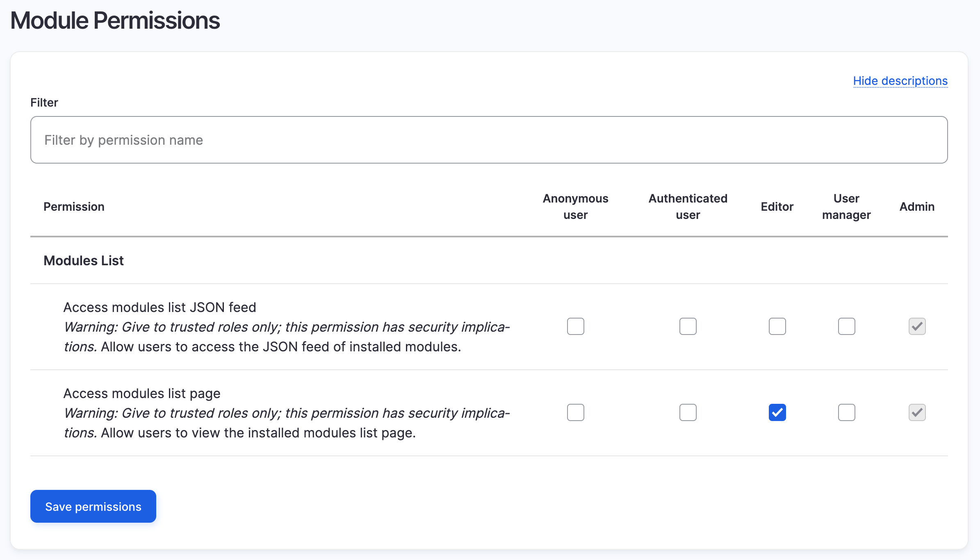Check Authenticated user for JSON feed access
The image size is (980, 560).
coord(688,326)
